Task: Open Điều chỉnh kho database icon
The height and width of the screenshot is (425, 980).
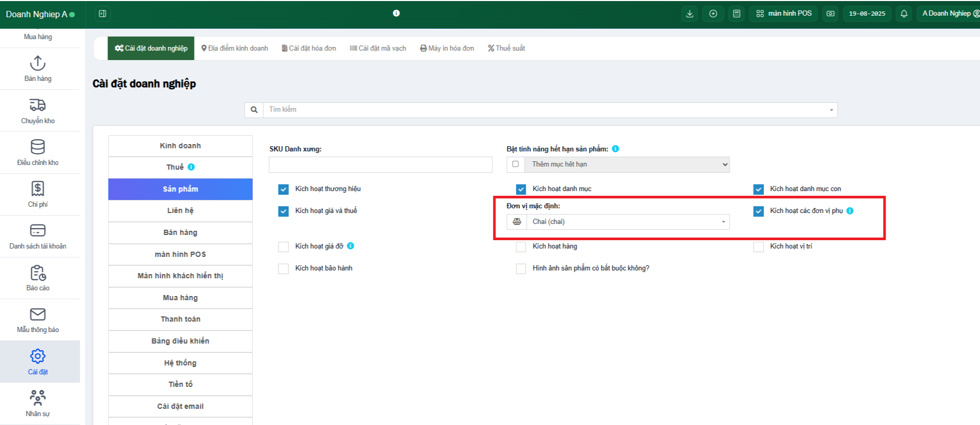Action: (x=38, y=147)
